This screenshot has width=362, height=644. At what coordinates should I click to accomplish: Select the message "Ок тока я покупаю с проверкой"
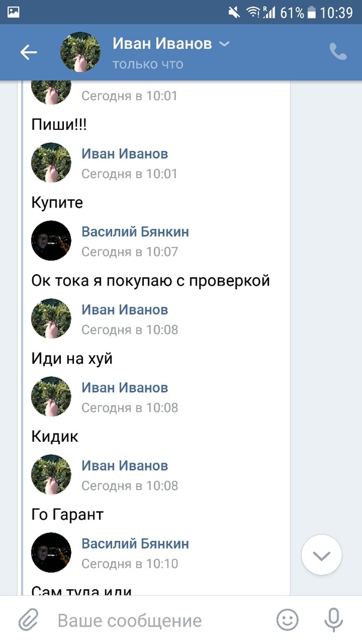[150, 280]
